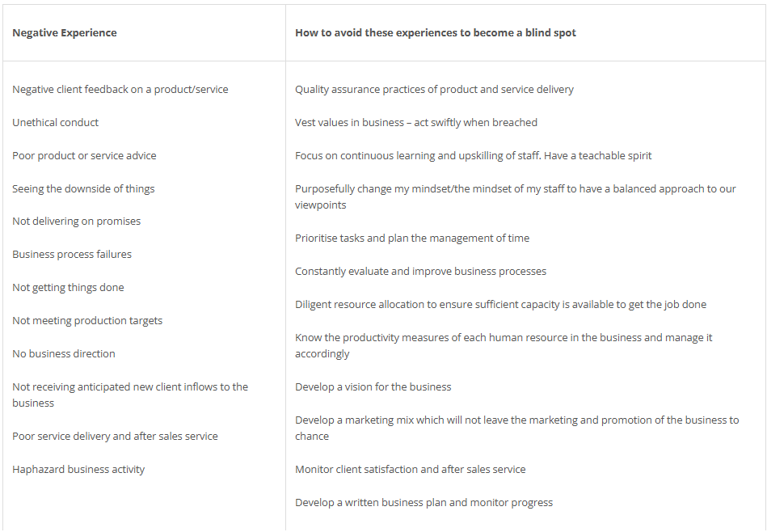Click 'Quality assurance practices' line
This screenshot has width=767, height=532.
pos(434,90)
